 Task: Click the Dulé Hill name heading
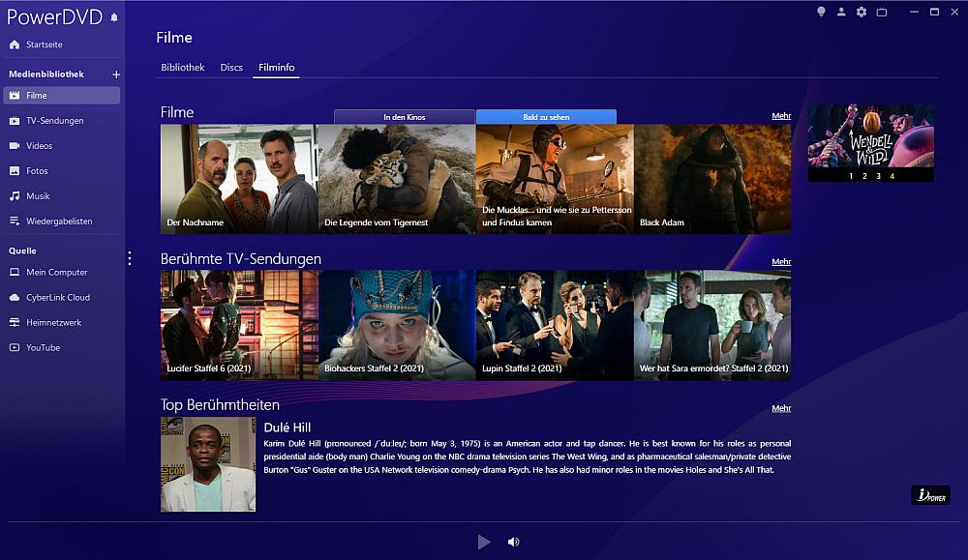point(287,427)
